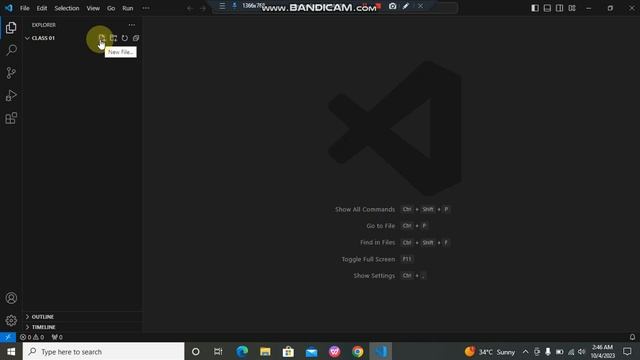Close the Bandicam recording bar

420,6
